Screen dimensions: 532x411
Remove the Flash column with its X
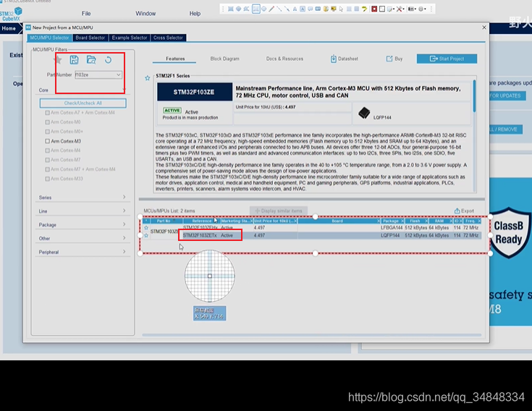coord(426,221)
